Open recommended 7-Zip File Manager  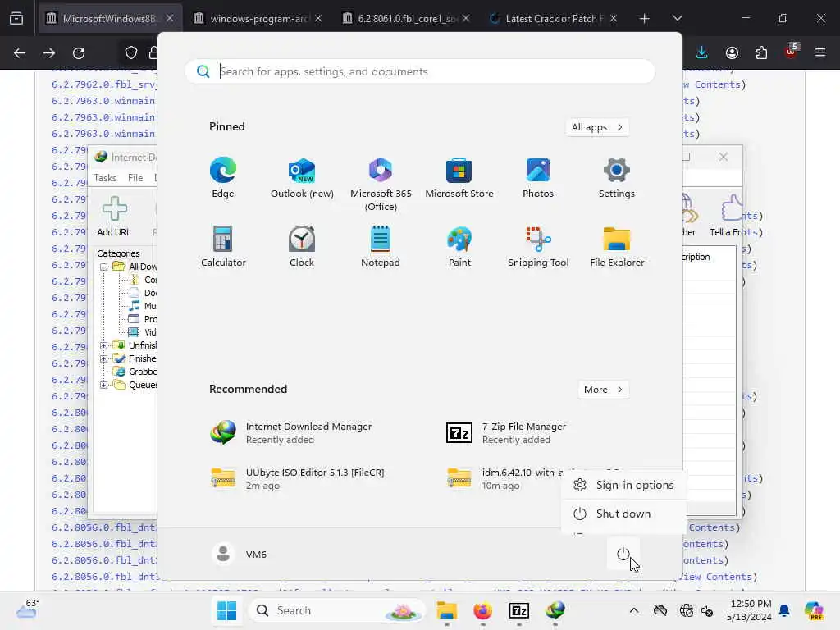pyautogui.click(x=506, y=433)
